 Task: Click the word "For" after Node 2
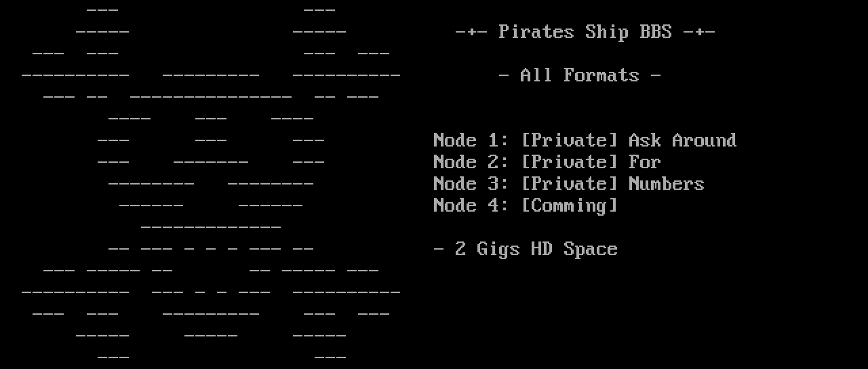(644, 162)
